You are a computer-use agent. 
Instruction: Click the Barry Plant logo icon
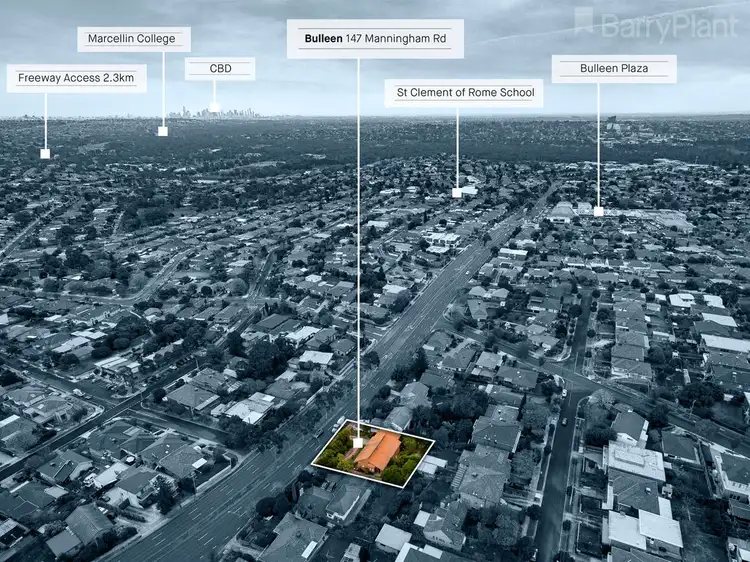tap(585, 22)
